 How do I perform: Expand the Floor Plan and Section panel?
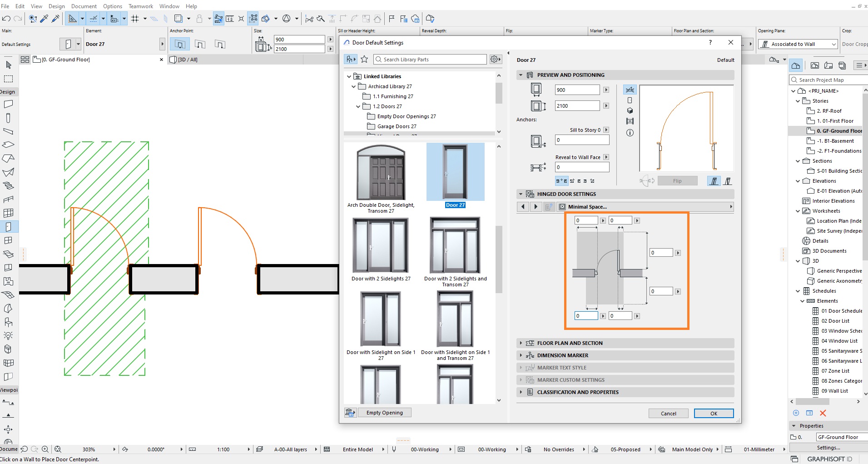(x=521, y=343)
